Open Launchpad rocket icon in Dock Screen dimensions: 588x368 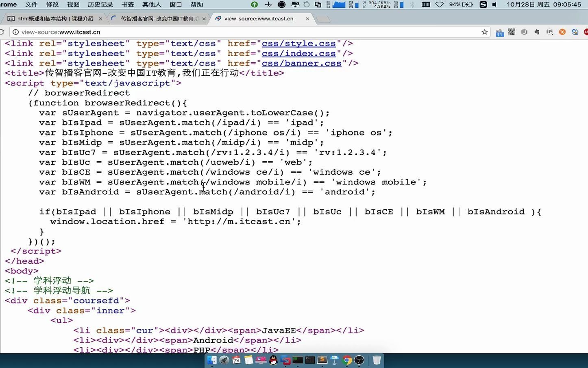point(224,360)
